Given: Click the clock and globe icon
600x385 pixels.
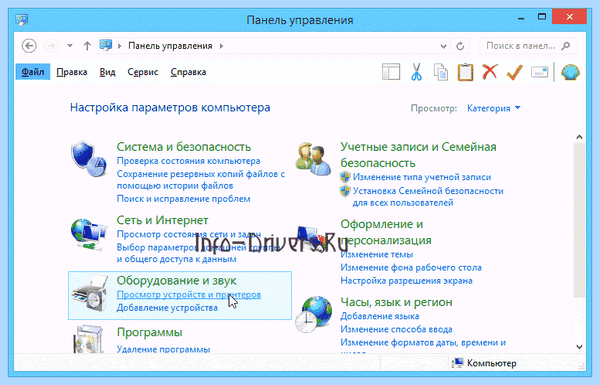Looking at the screenshot, I should [313, 315].
